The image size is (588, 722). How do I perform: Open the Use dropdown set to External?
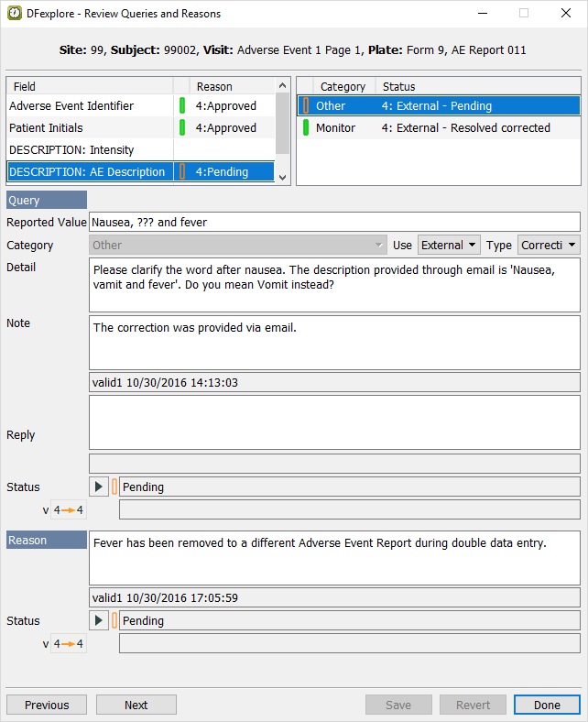[449, 245]
